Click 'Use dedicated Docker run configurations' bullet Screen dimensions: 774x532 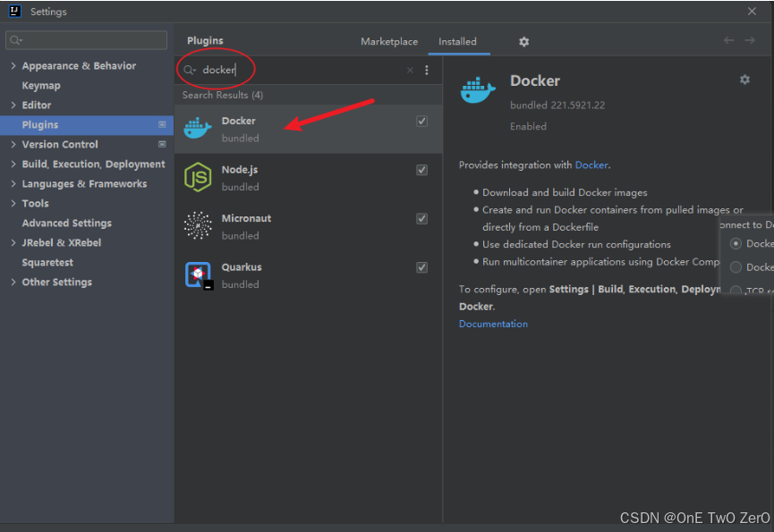point(576,245)
